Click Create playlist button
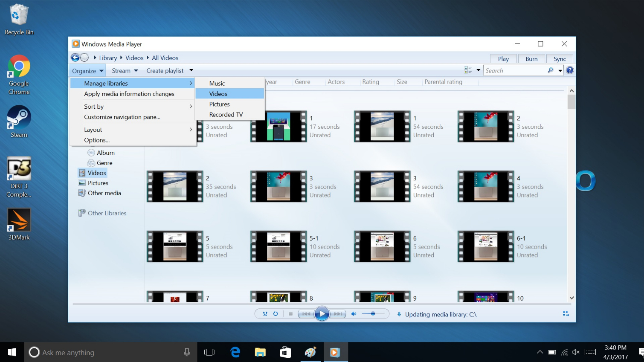The image size is (644, 362). tap(165, 71)
